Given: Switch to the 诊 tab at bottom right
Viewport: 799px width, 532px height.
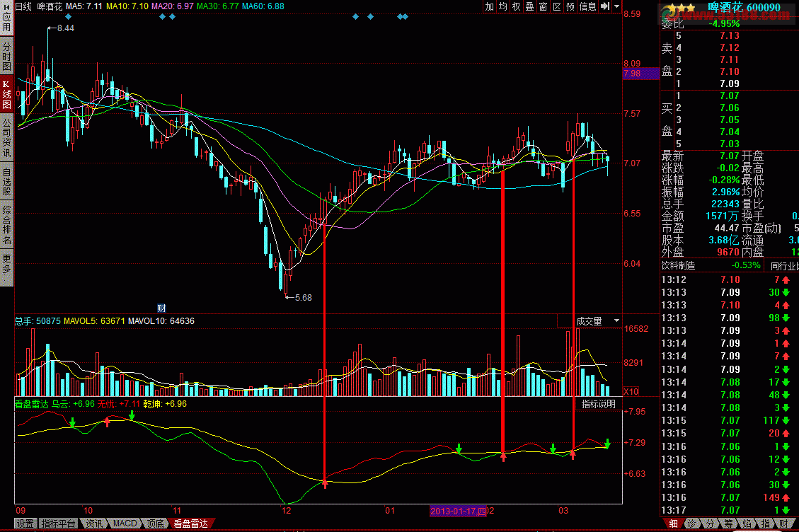Looking at the screenshot, I should [691, 524].
